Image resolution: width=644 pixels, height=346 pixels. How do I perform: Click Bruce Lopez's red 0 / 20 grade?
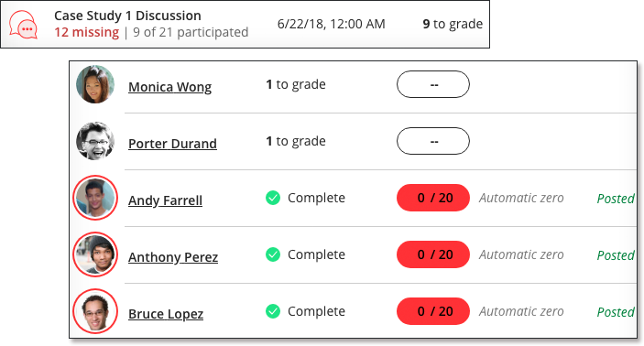click(x=433, y=310)
